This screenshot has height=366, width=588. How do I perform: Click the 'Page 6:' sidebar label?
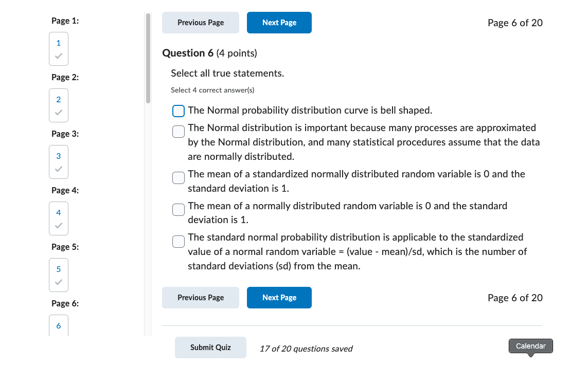click(x=65, y=304)
